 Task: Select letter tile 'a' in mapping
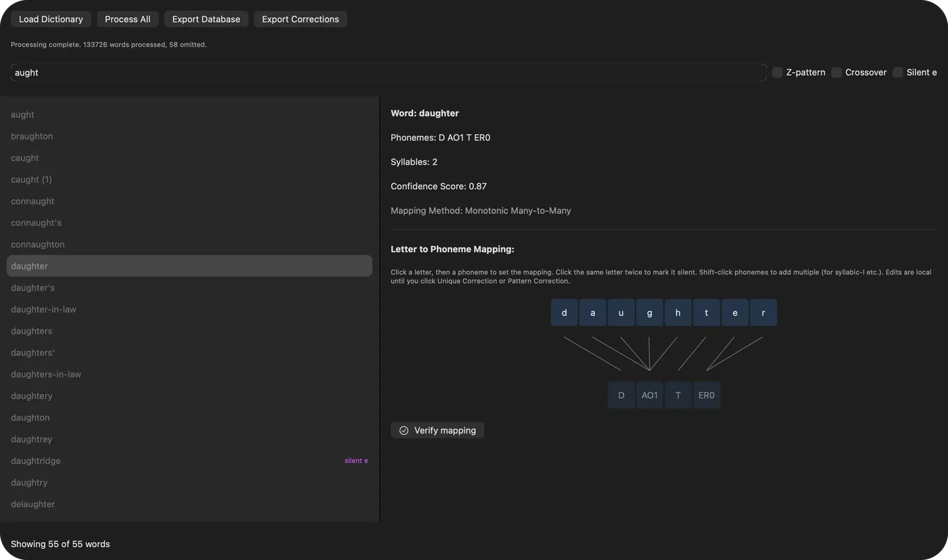pyautogui.click(x=592, y=313)
